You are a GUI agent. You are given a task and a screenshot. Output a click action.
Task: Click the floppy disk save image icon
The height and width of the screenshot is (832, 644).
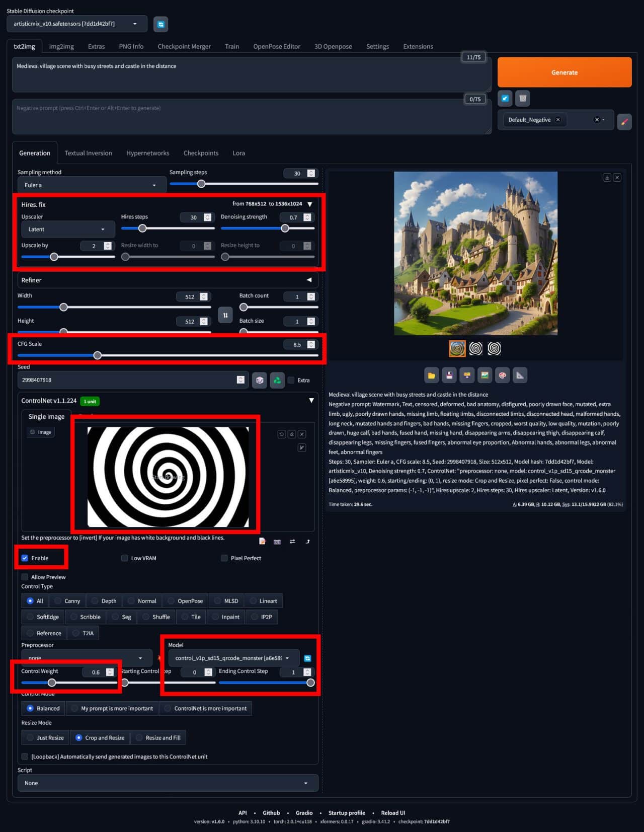pos(449,375)
